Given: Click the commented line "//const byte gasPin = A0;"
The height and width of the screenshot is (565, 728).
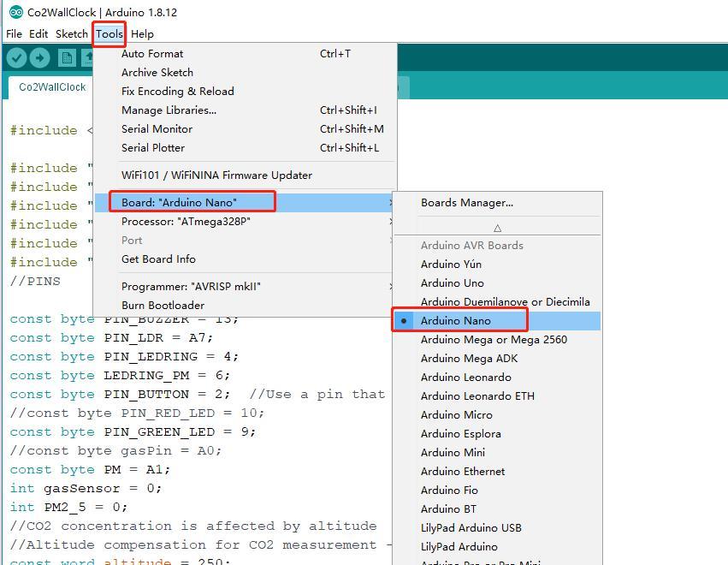Looking at the screenshot, I should (x=115, y=450).
